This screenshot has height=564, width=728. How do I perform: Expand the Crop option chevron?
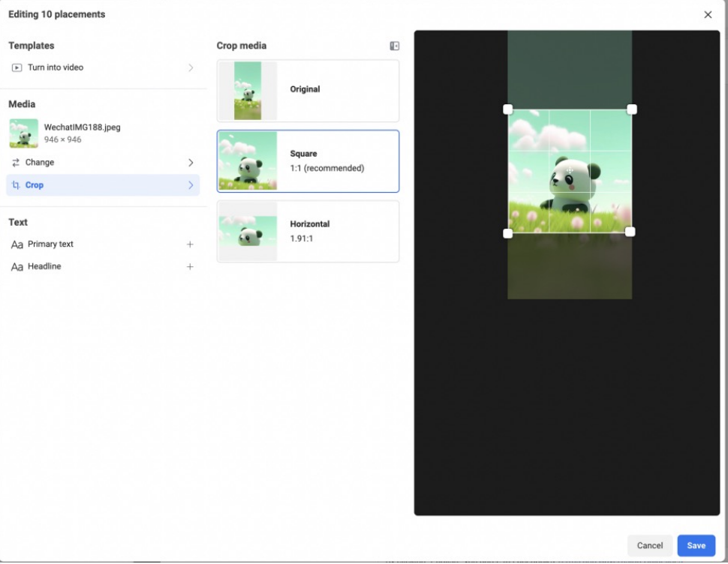click(191, 185)
